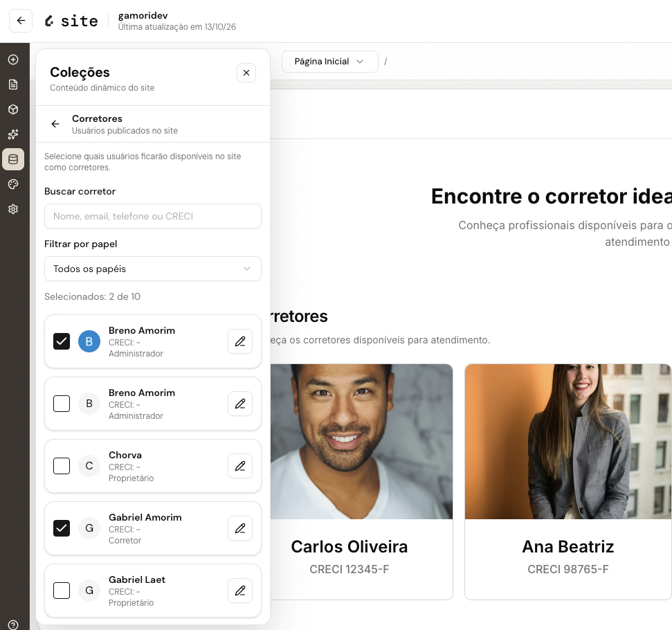The width and height of the screenshot is (672, 630).
Task: Click the Corretores panel title
Action: pos(97,119)
